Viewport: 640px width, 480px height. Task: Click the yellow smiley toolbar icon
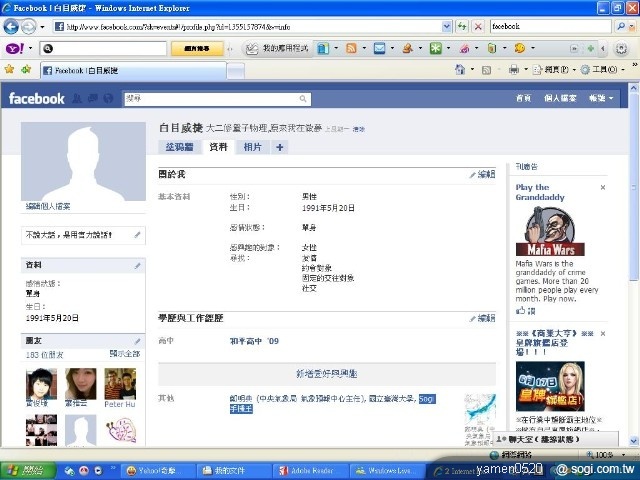[520, 48]
